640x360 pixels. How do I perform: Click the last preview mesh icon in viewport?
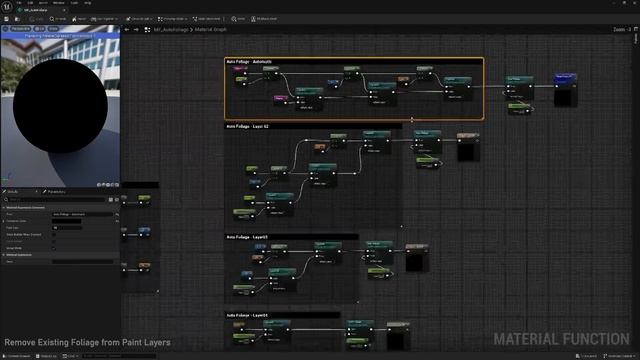[117, 185]
